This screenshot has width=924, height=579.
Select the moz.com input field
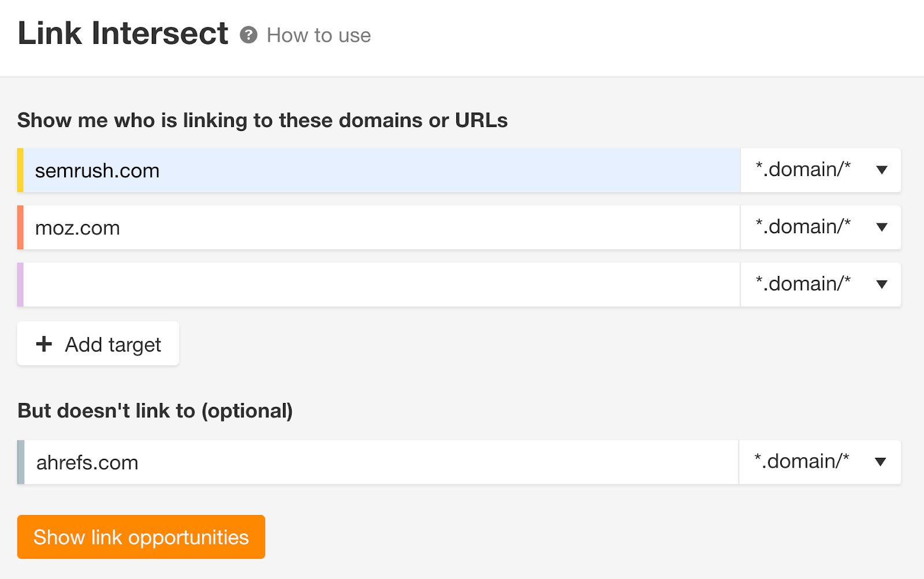pos(346,227)
